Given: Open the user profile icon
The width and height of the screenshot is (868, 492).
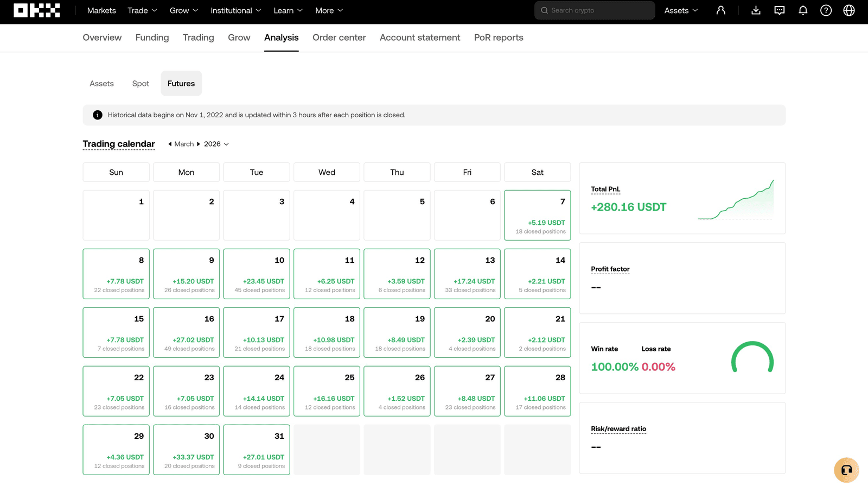Looking at the screenshot, I should pos(721,10).
